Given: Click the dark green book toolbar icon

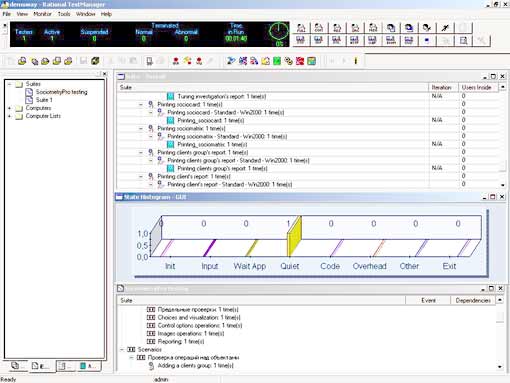Looking at the screenshot, I should pos(95,61).
